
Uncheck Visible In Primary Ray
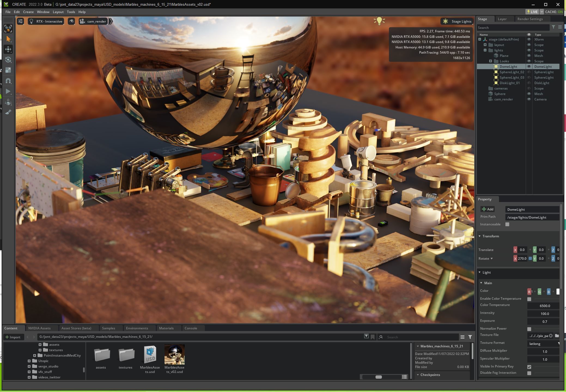[529, 367]
